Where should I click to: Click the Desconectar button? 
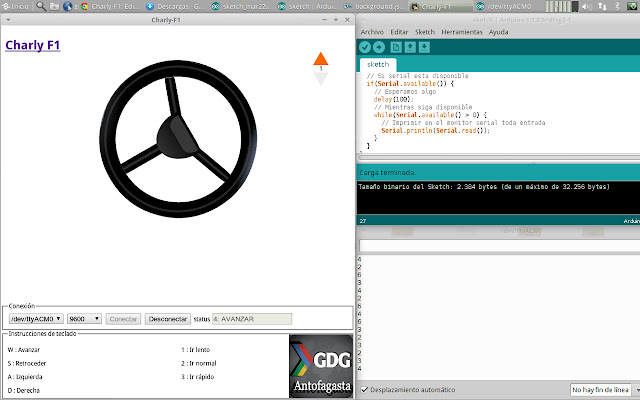tap(168, 319)
